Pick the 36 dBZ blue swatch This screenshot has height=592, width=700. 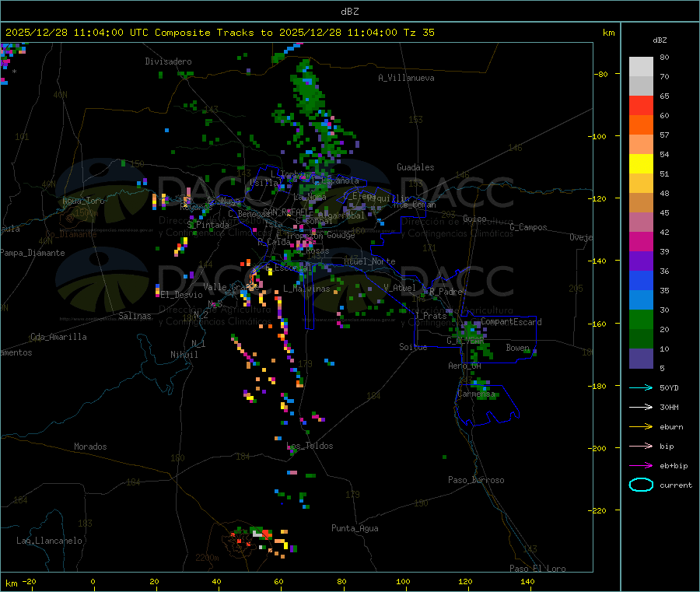pyautogui.click(x=641, y=280)
